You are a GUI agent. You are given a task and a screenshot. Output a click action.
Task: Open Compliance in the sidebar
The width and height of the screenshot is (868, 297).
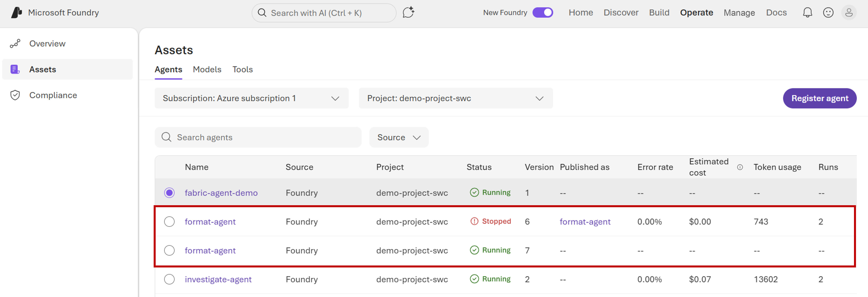click(67, 95)
